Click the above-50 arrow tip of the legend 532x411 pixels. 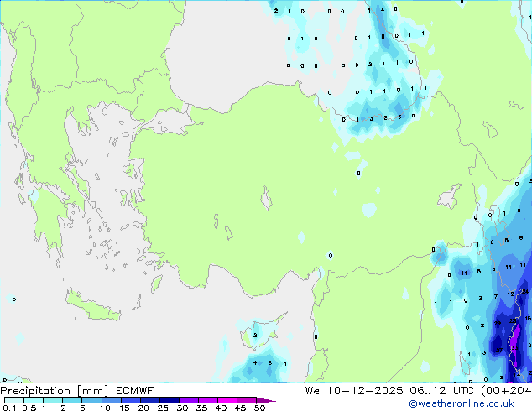pyautogui.click(x=266, y=400)
